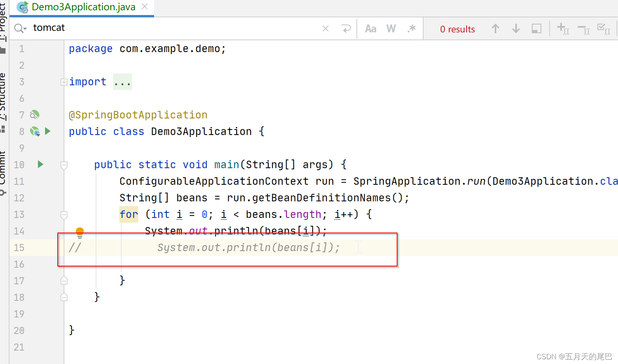Toggle Regex option in search bar
The height and width of the screenshot is (364, 618).
pos(412,29)
